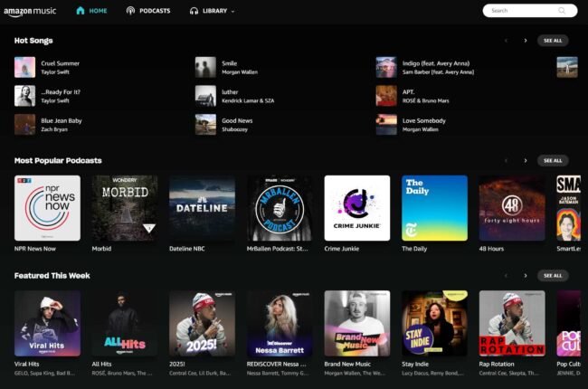Open Love Somebody album art thumbnail
Screen dimensions: 588x389
[x=386, y=124]
